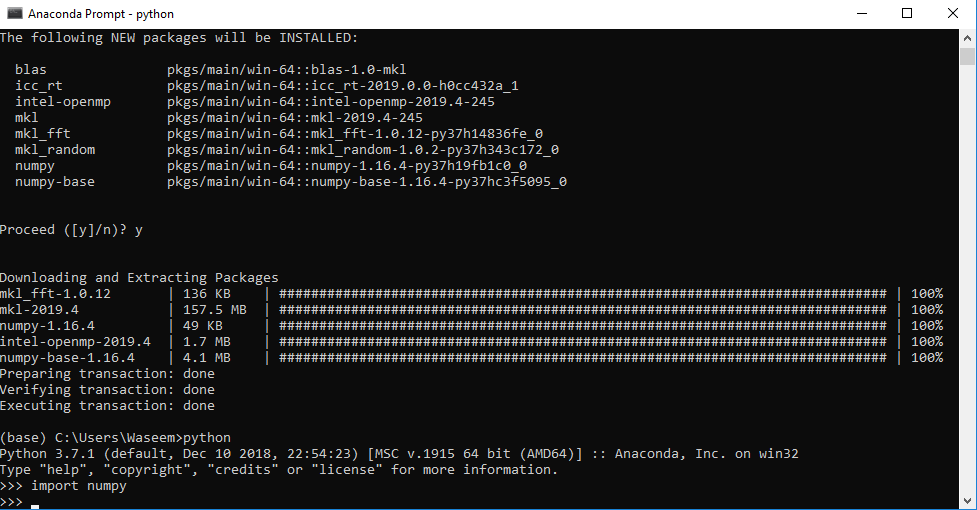Click the scrollbar up arrow

(x=968, y=36)
